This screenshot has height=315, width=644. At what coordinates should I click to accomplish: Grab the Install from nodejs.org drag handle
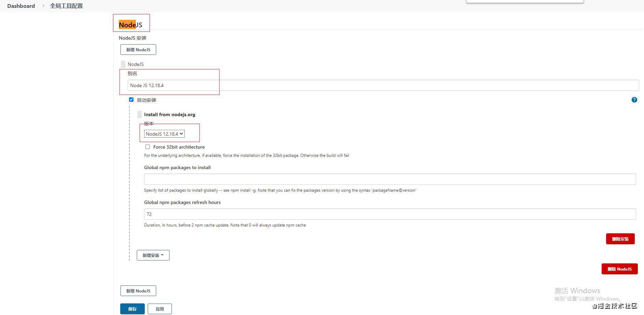click(139, 114)
